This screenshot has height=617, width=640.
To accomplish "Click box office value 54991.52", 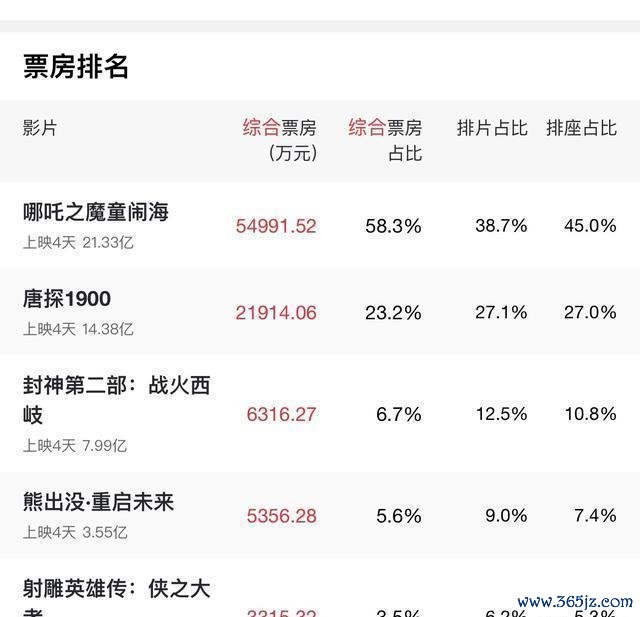I will click(x=276, y=226).
